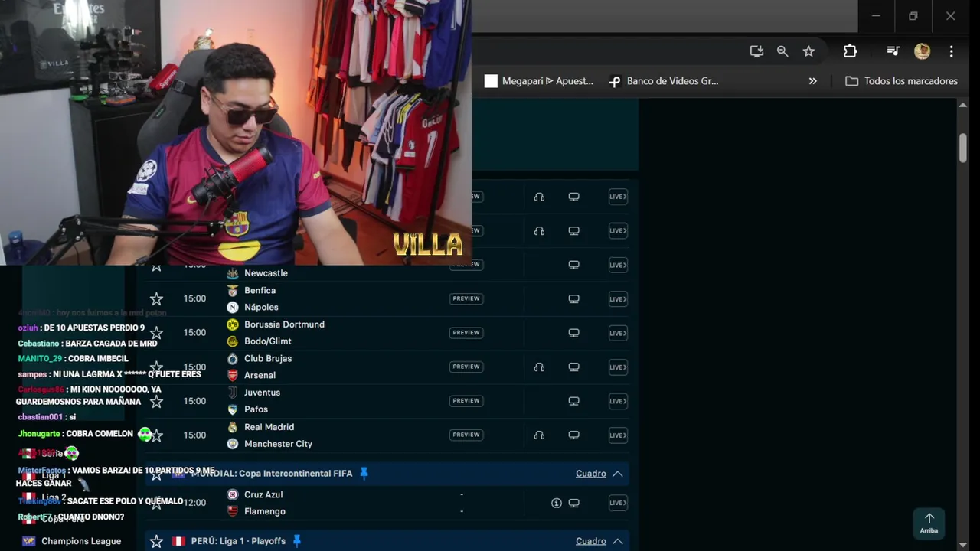Click PREVIEW for Real Madrid vs Manchester City
The width and height of the screenshot is (980, 551).
pyautogui.click(x=466, y=435)
